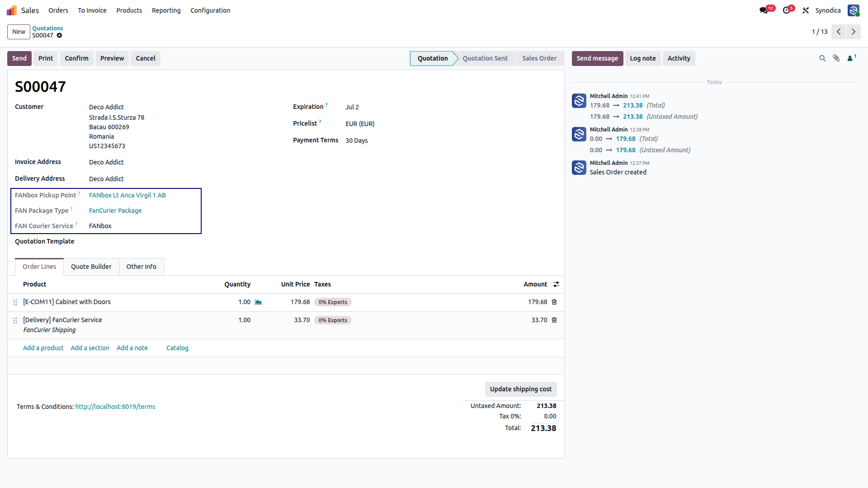Screen dimensions: 868x488
Task: Show help tooltip for Pricelist
Action: [320, 122]
